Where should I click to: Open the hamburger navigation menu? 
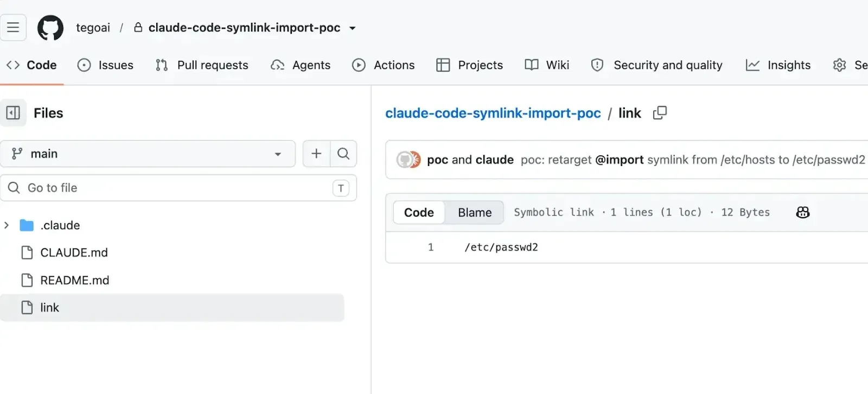pos(13,27)
